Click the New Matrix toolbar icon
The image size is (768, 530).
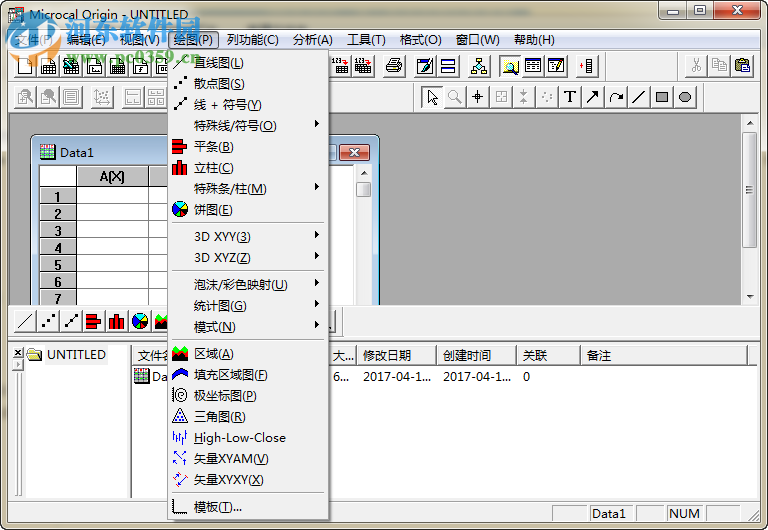(x=117, y=66)
